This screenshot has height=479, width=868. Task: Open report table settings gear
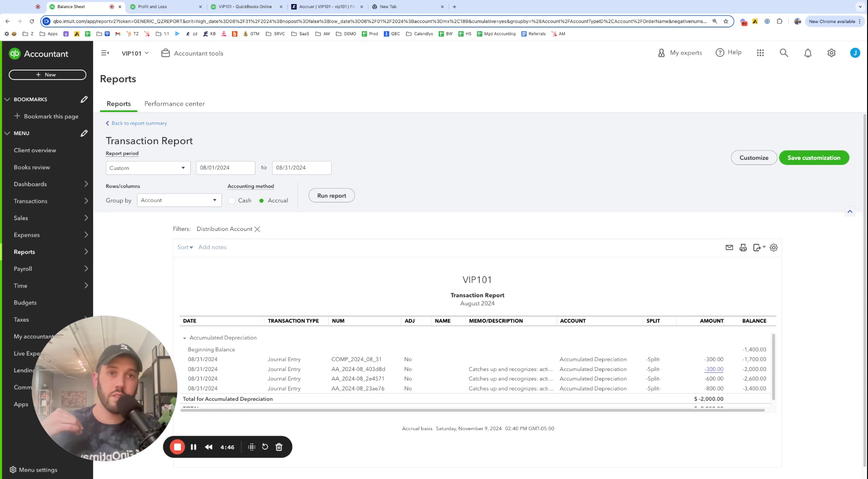[x=774, y=248]
